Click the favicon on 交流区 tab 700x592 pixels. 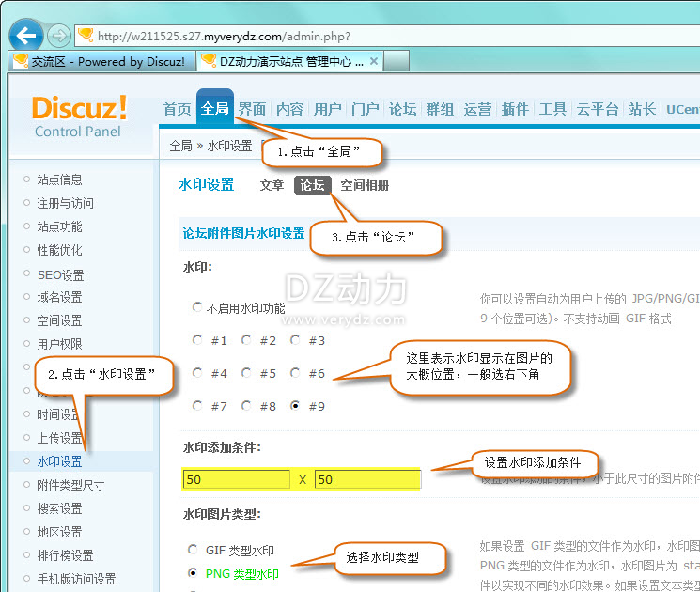[21, 61]
